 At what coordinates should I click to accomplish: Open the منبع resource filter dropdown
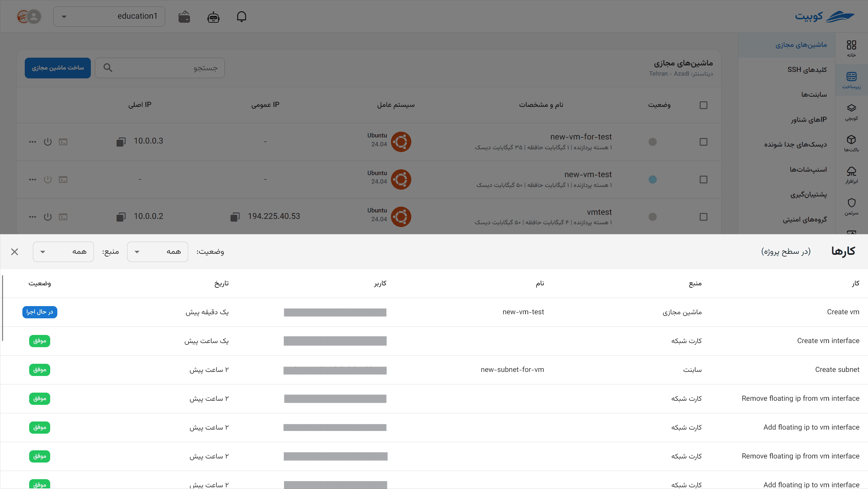tap(63, 251)
